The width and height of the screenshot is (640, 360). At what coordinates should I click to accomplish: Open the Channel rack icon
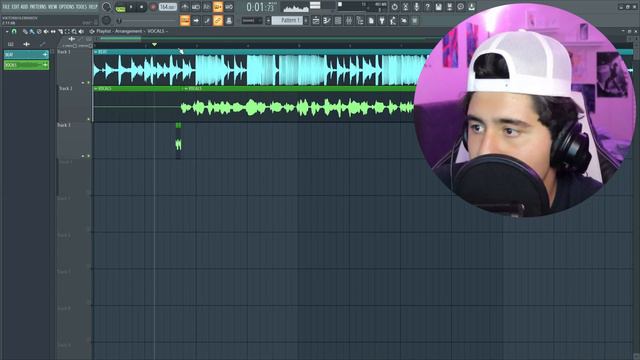[338, 20]
